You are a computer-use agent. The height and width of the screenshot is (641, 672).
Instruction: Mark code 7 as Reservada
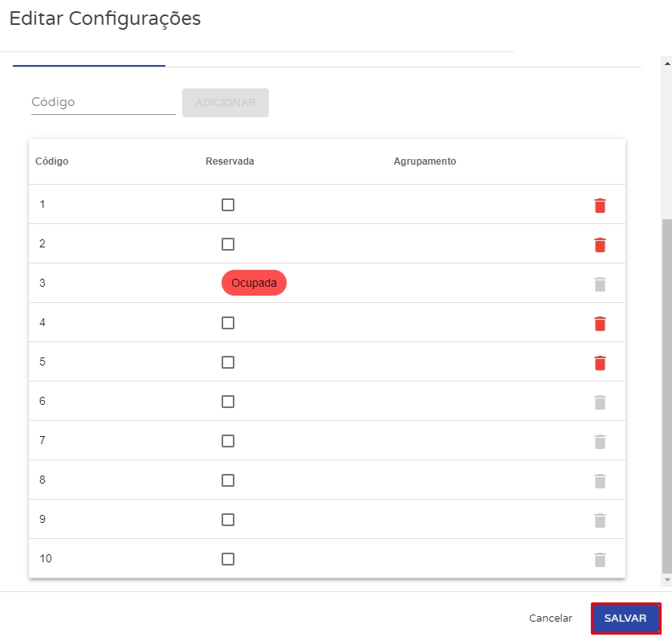[228, 441]
